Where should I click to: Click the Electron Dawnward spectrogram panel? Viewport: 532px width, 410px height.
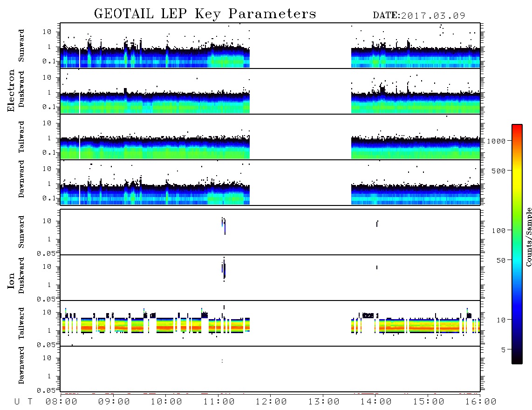[x=270, y=183]
